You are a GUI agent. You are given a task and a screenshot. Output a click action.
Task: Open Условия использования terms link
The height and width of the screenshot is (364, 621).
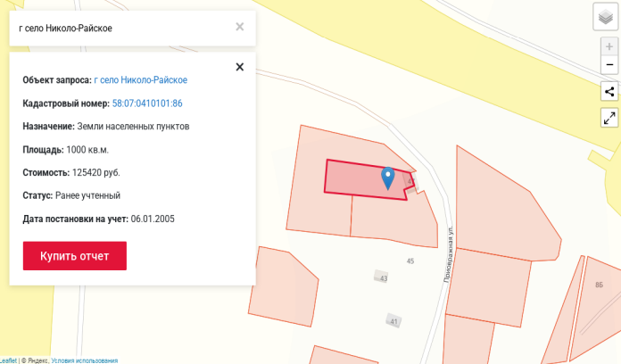(x=84, y=360)
